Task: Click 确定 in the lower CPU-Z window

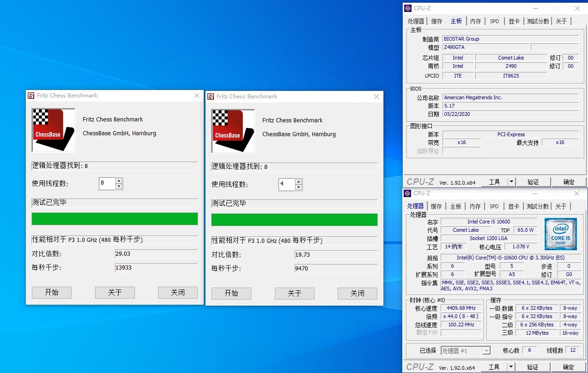Action: 569,367
